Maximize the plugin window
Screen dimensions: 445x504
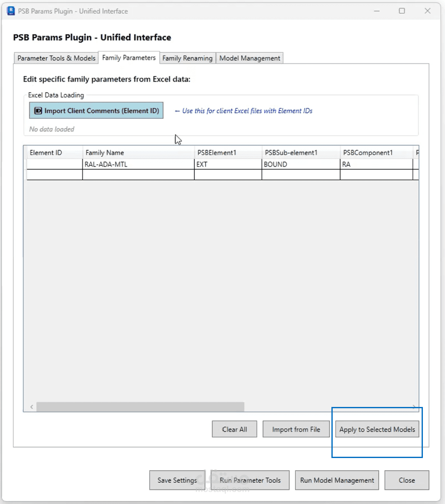pyautogui.click(x=402, y=11)
